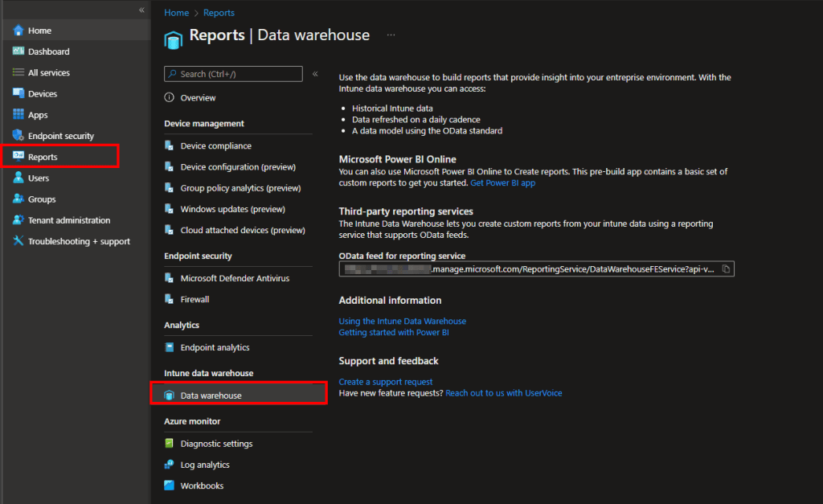Screen dimensions: 823x504
Task: Click Create a support request link
Action: [x=386, y=382]
